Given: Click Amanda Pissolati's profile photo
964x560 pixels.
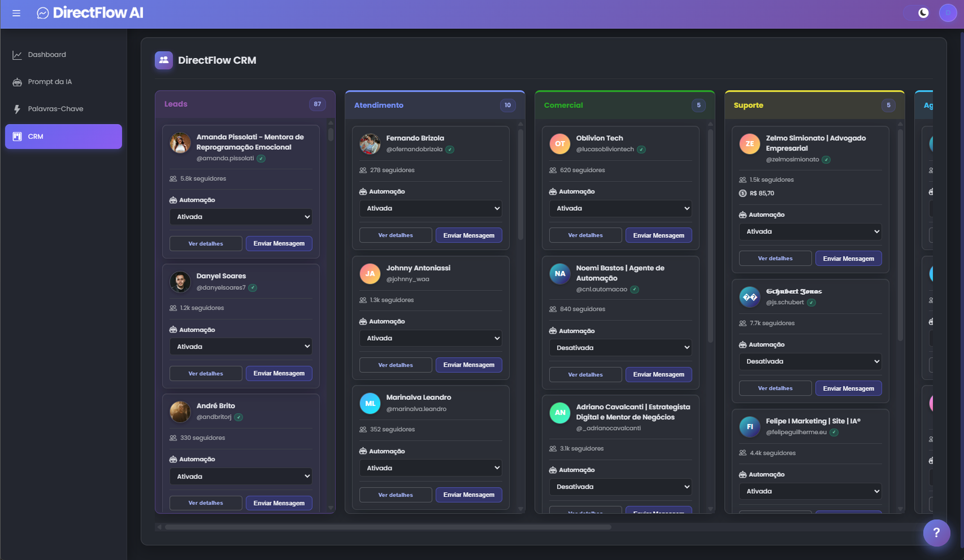Looking at the screenshot, I should click(180, 144).
